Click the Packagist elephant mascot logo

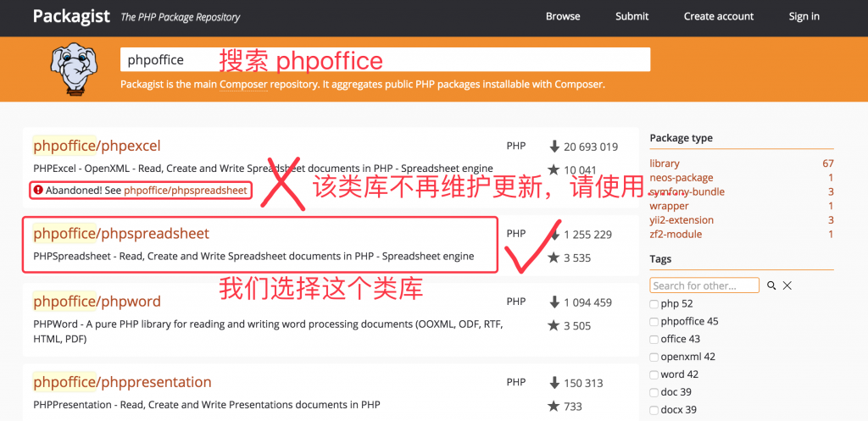75,68
